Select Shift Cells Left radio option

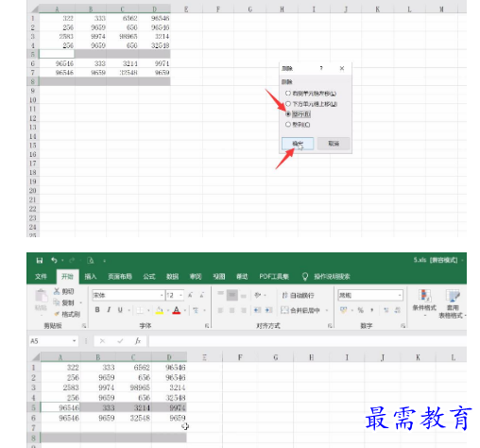point(288,94)
